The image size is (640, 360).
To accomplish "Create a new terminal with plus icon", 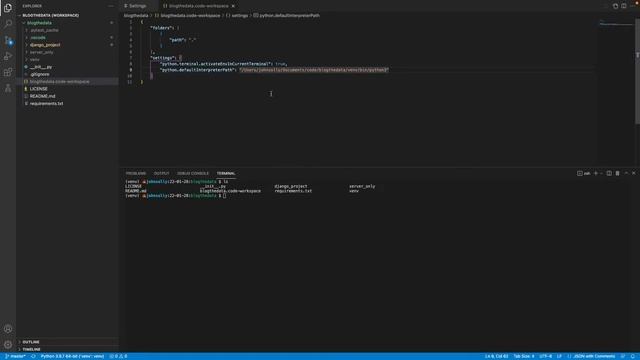I will pyautogui.click(x=596, y=173).
